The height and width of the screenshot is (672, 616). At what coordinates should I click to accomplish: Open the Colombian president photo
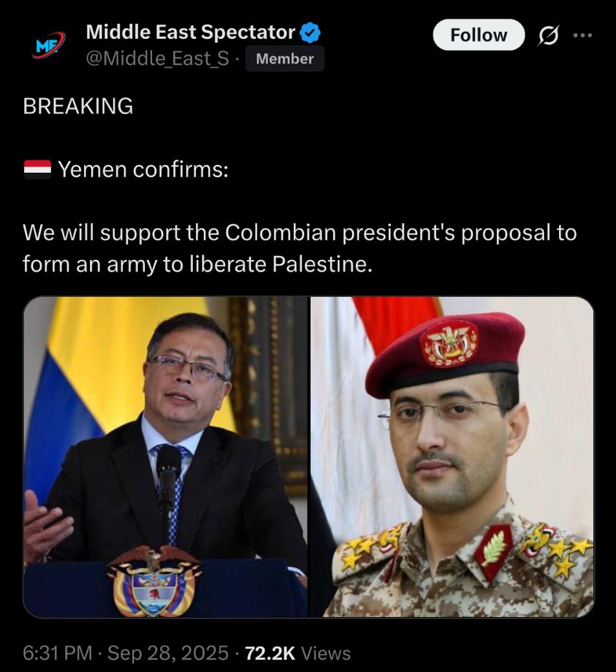[166, 457]
